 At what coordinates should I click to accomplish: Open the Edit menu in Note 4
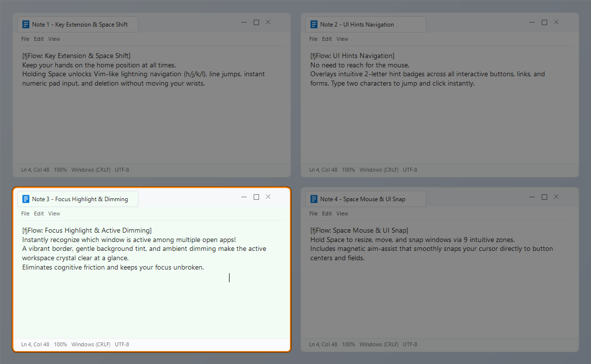coord(327,213)
